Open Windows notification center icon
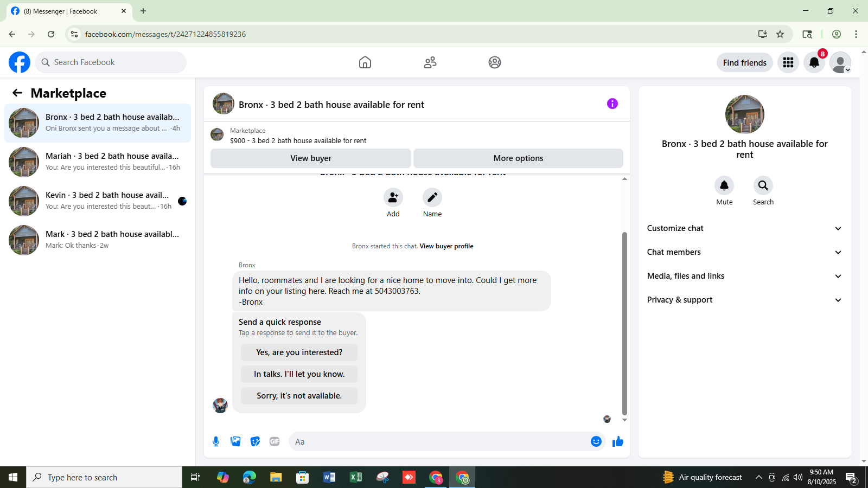 tap(851, 478)
